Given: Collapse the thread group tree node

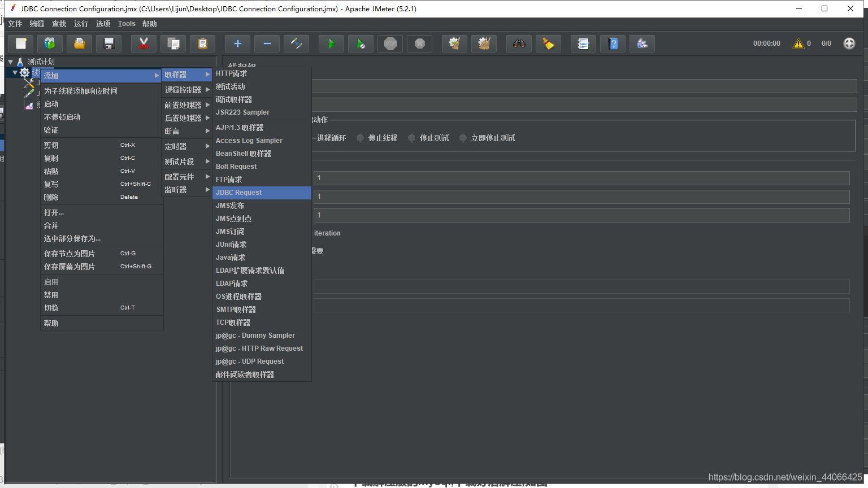Looking at the screenshot, I should pos(15,72).
